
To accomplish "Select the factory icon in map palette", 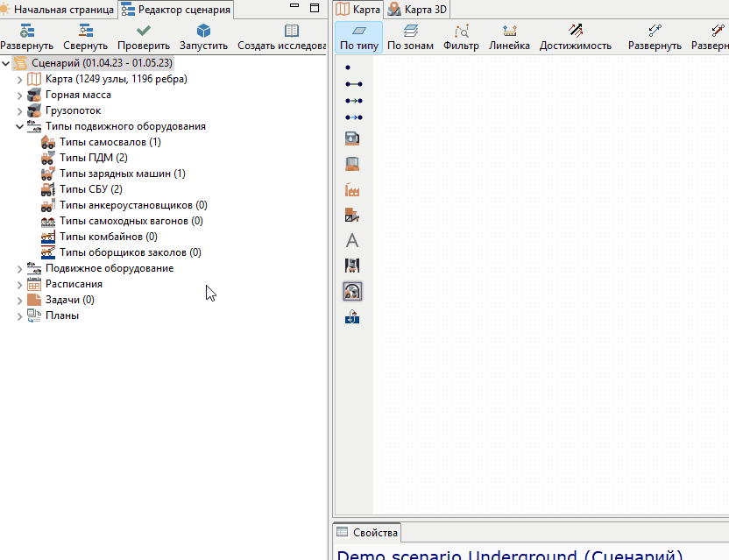I will 352,190.
